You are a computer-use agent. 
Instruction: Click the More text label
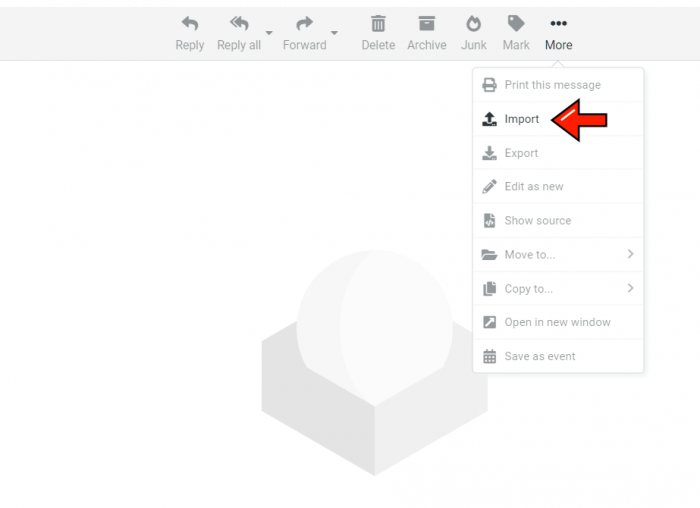tap(558, 45)
